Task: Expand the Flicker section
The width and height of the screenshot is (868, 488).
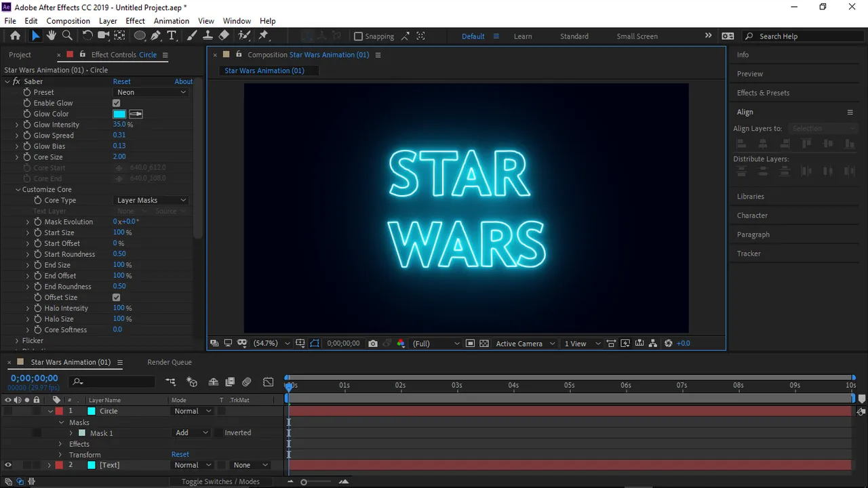Action: (18, 341)
